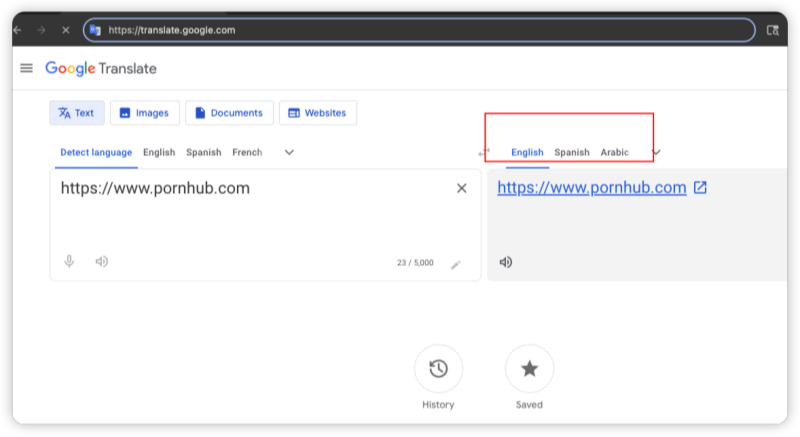Expand more target languages dropdown
Screen dimensions: 800x437
point(657,152)
